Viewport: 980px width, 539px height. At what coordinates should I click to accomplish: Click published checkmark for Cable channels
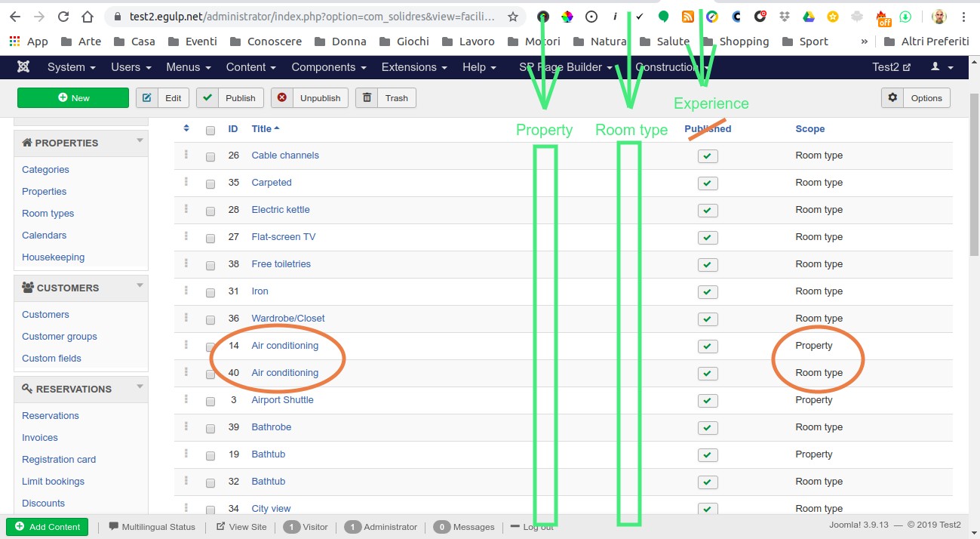pos(708,156)
